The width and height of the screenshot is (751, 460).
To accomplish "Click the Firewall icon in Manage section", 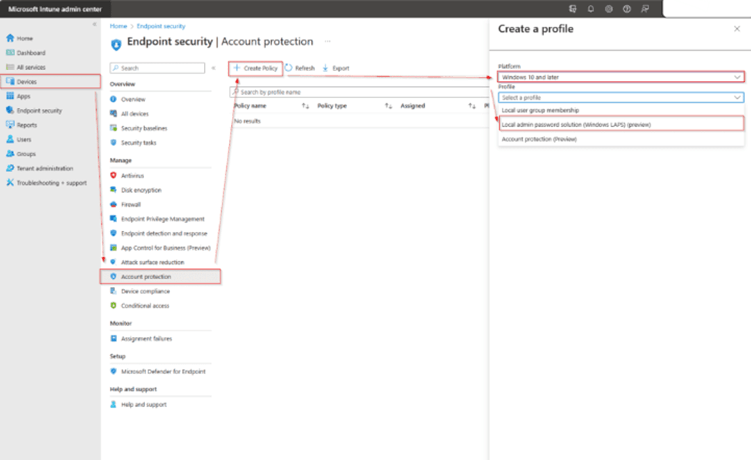I will click(114, 204).
